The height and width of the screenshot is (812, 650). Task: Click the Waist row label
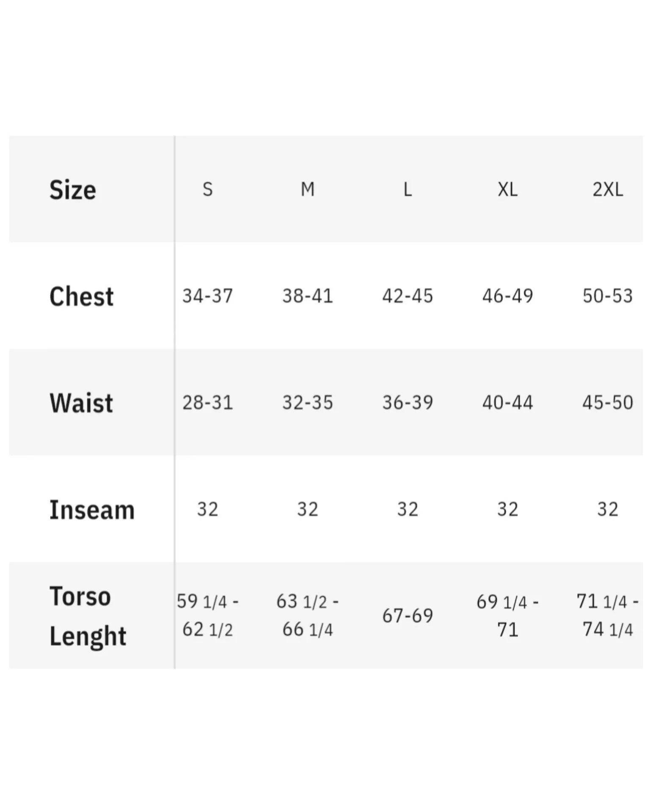coord(81,403)
